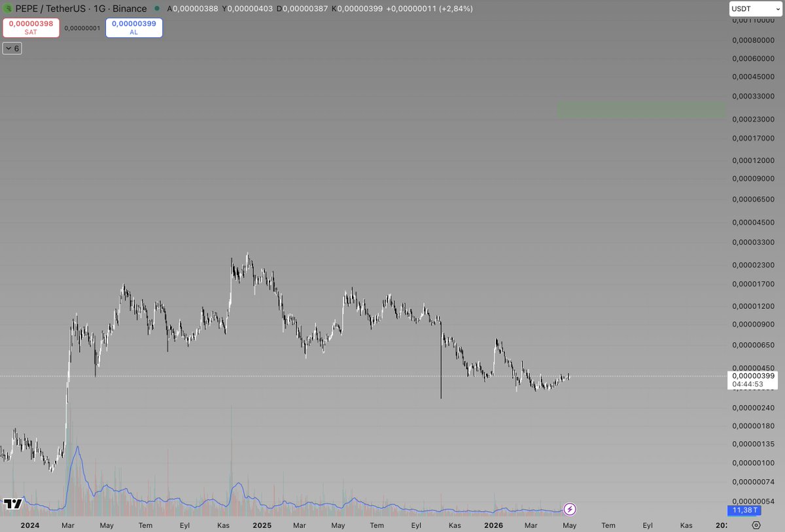Click the price scale value 0,00000100
The height and width of the screenshot is (532, 785).
tap(754, 463)
